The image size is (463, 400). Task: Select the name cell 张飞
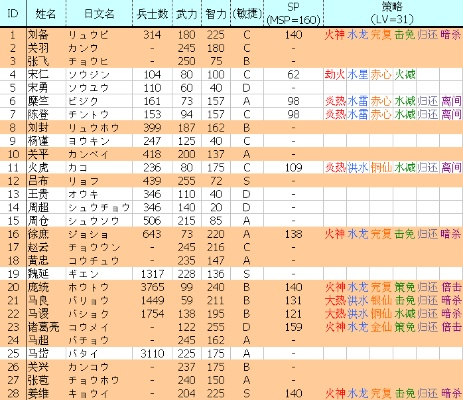(x=38, y=61)
